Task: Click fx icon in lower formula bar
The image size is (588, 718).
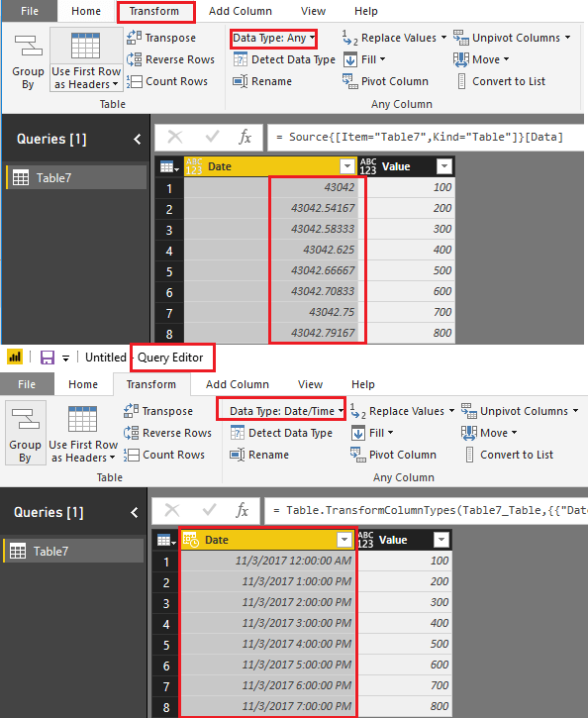Action: click(x=243, y=510)
